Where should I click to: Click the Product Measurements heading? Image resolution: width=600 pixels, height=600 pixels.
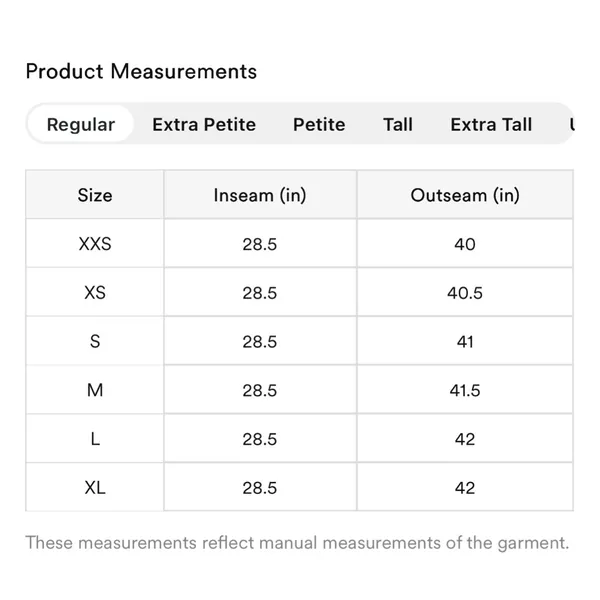[x=141, y=72]
